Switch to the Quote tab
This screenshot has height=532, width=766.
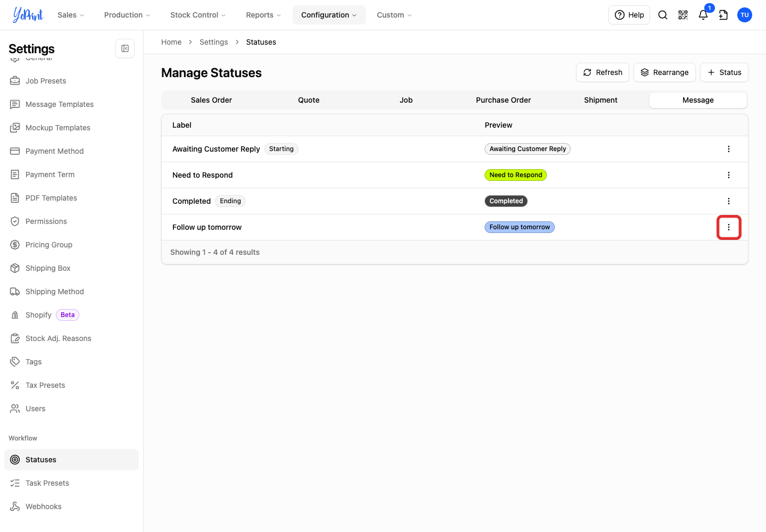pos(309,100)
